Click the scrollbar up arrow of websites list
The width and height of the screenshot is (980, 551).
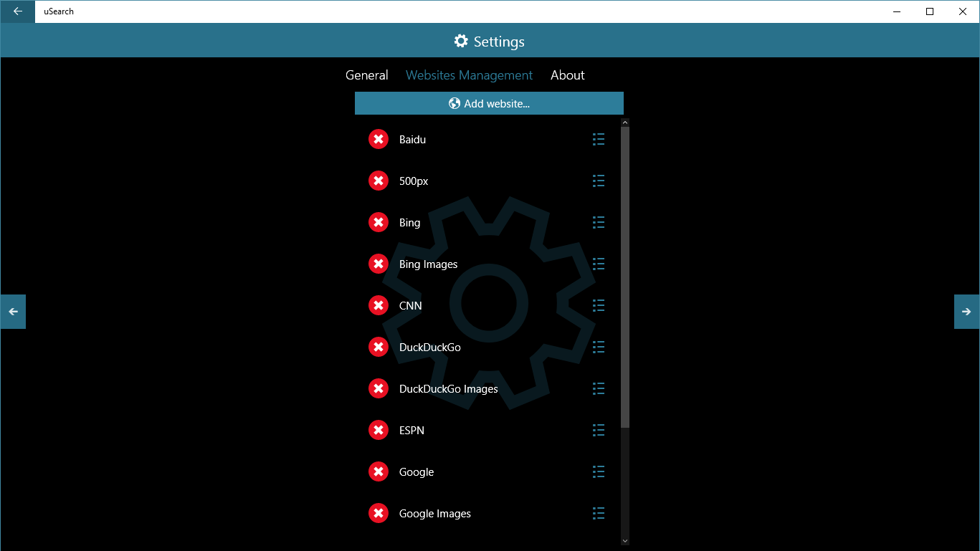pyautogui.click(x=625, y=123)
